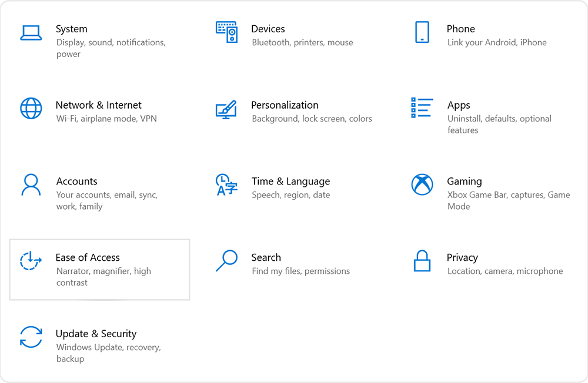Select the Ease of Access icon
Viewport: 588px width, 383px height.
[x=31, y=261]
